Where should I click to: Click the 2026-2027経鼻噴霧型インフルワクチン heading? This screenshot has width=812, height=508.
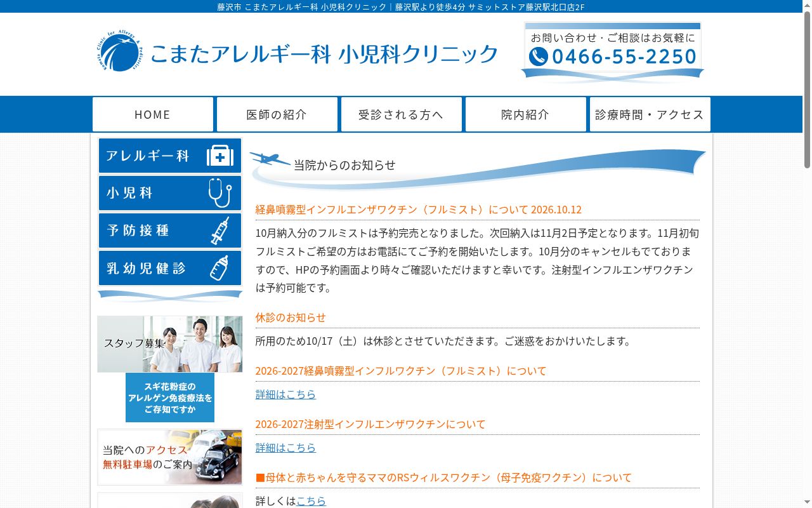pos(401,371)
